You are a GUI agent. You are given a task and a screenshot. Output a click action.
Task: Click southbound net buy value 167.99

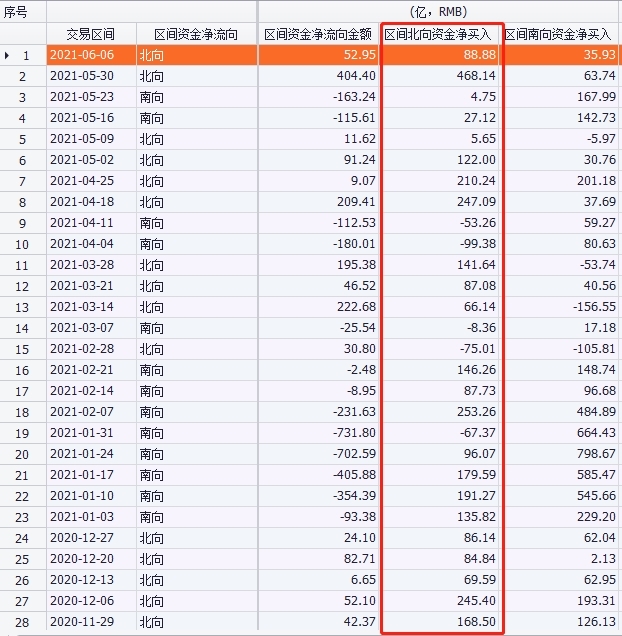[560, 97]
